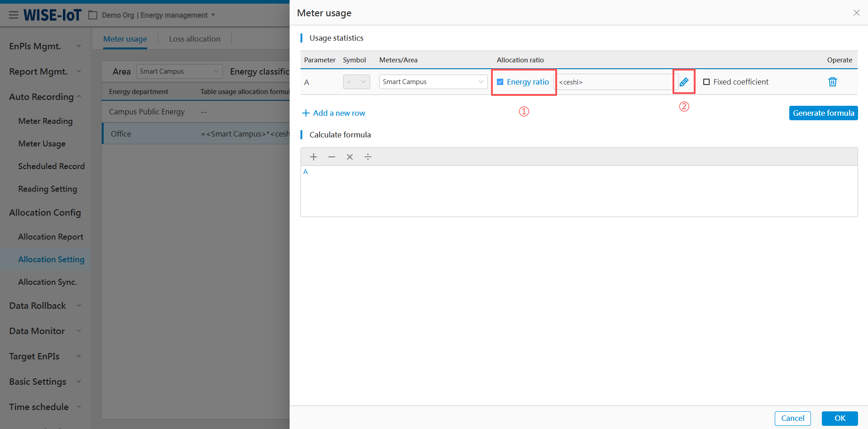Delete row A with the trash icon

[832, 82]
